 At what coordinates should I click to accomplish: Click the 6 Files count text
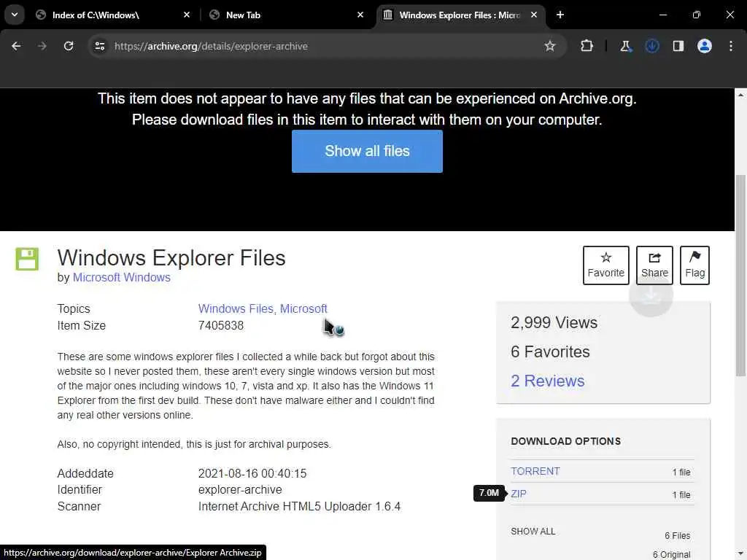click(x=678, y=536)
